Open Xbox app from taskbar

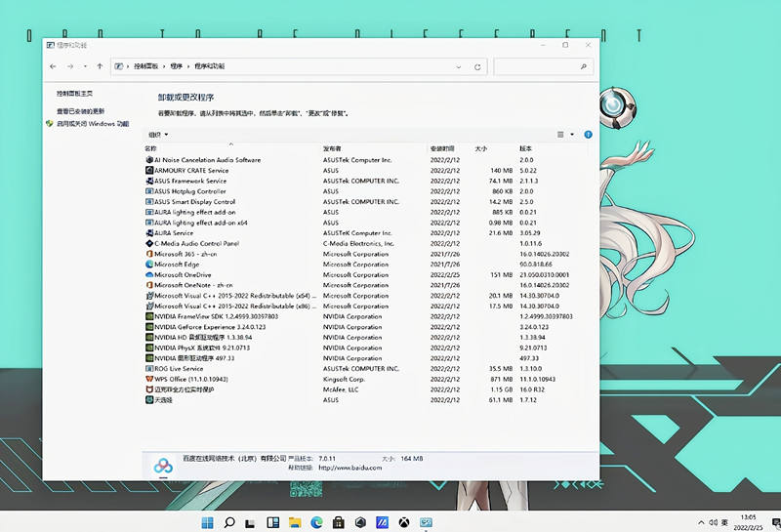(x=404, y=522)
